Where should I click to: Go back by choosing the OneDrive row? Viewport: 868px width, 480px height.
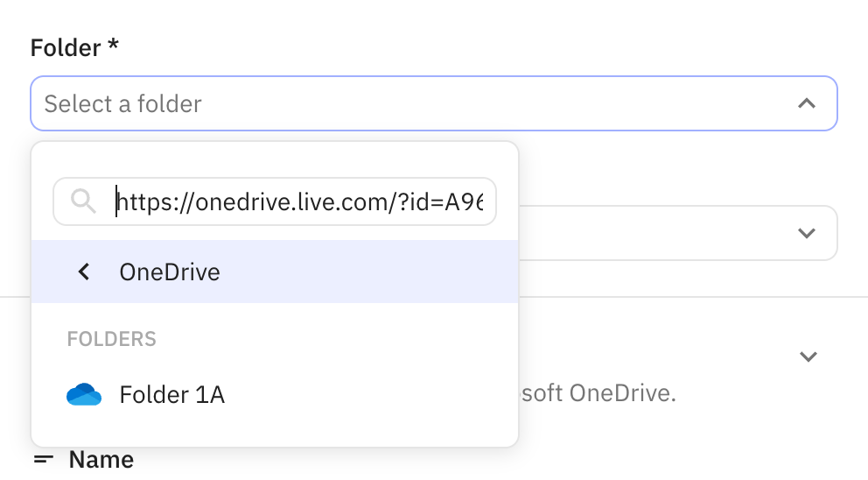[275, 272]
